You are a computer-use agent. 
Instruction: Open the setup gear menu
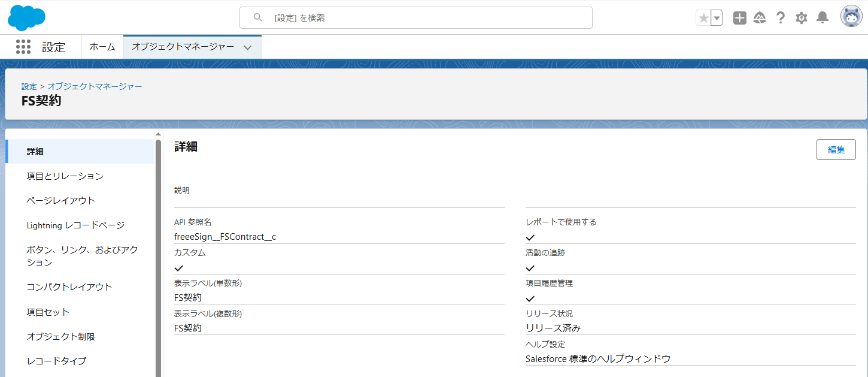point(802,18)
